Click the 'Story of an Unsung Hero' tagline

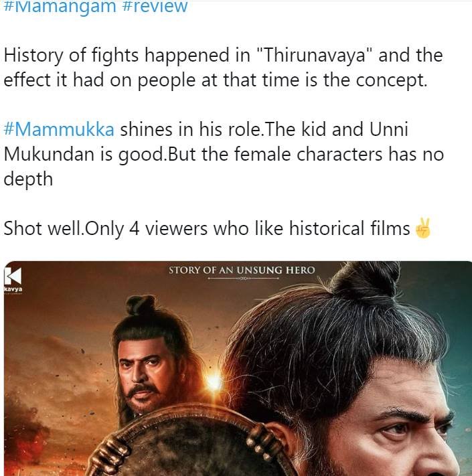(242, 270)
